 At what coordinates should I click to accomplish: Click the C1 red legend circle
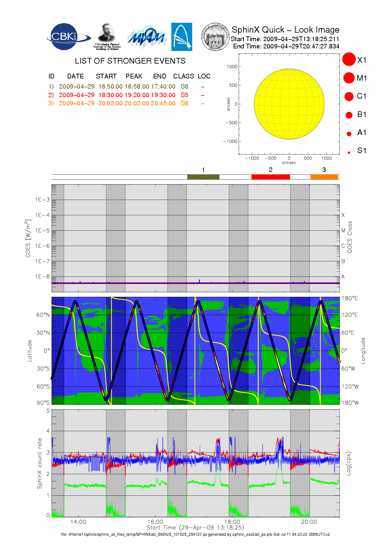coord(349,97)
